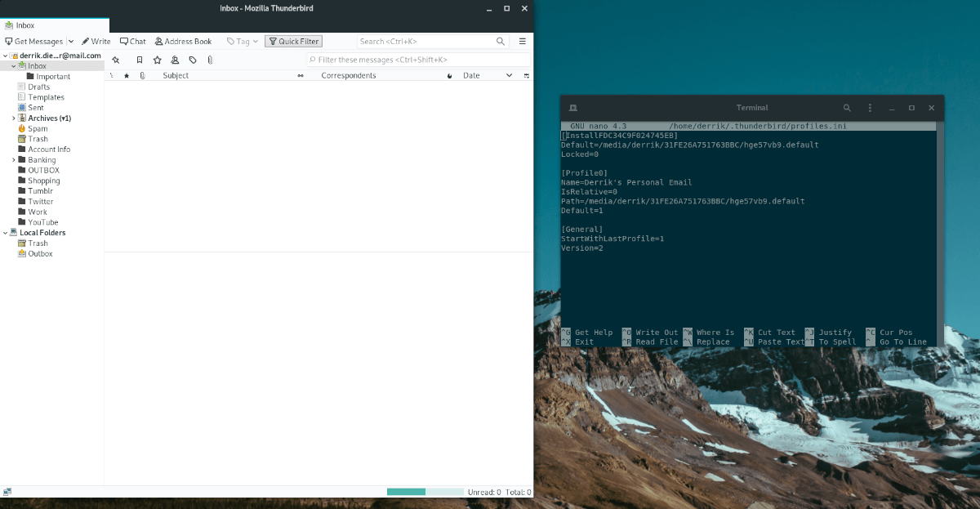The image size is (980, 509).
Task: Click inside the Search <Ctrl+K> field
Action: (425, 41)
